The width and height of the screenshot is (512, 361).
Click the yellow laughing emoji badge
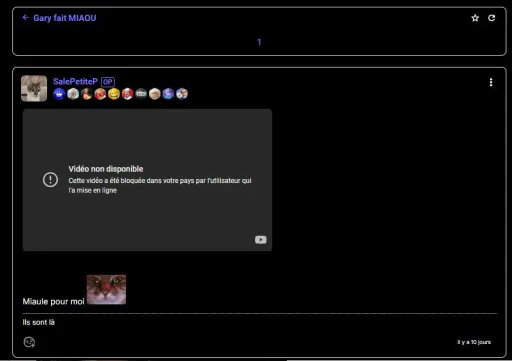pos(114,94)
